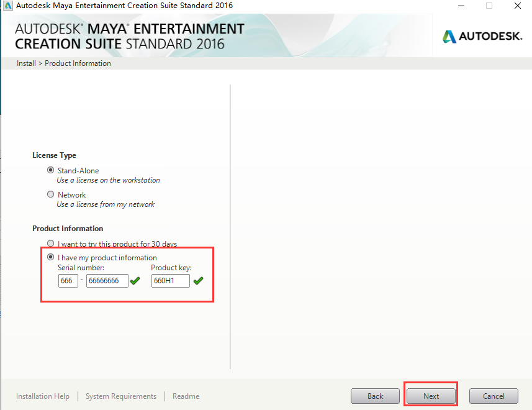Close the installer window
532x410 pixels.
point(517,6)
